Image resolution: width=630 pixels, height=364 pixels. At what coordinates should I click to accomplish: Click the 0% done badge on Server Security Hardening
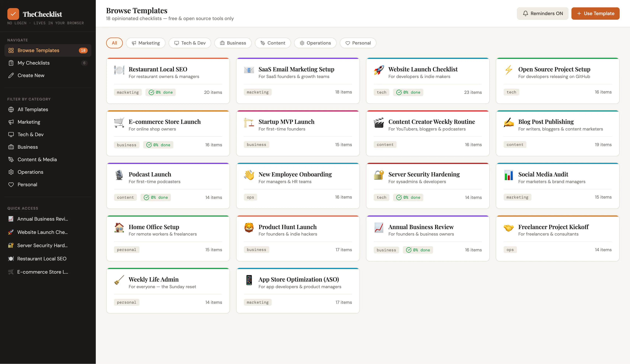pos(408,197)
